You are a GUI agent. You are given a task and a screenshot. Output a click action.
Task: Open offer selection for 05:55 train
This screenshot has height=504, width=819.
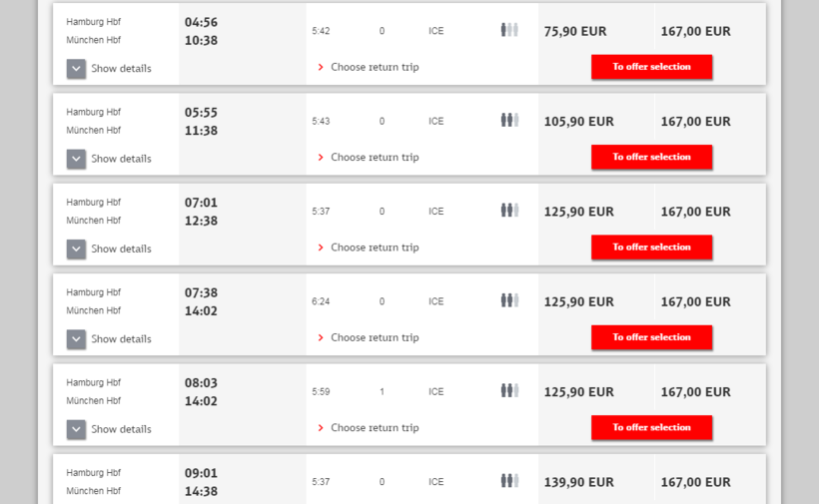pos(651,157)
